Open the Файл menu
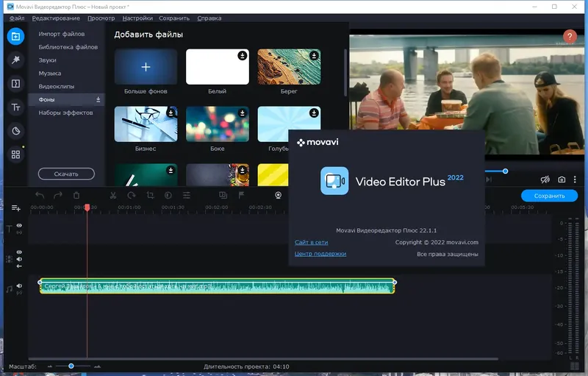This screenshot has height=376, width=588. [17, 18]
